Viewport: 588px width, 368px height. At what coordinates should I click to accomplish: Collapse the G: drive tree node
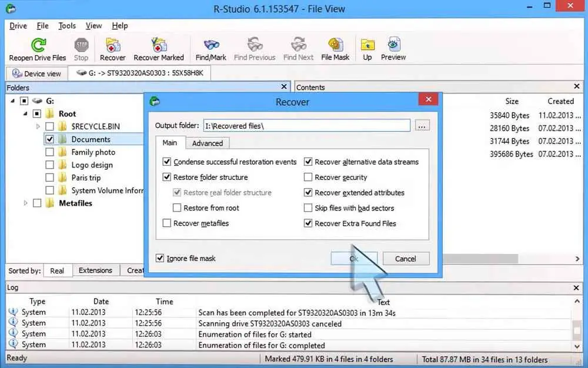[13, 101]
